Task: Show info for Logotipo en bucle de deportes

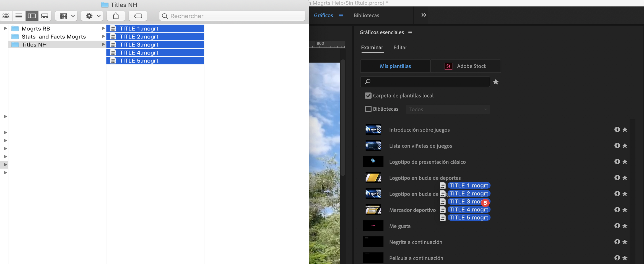Action: 617,178
